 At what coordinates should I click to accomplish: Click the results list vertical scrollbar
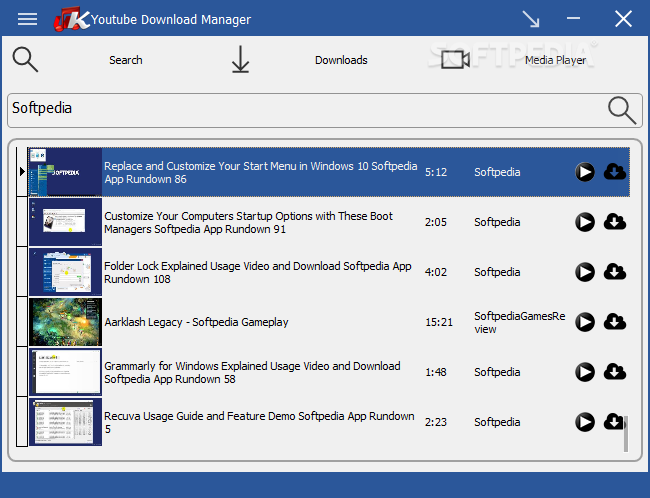pos(626,434)
